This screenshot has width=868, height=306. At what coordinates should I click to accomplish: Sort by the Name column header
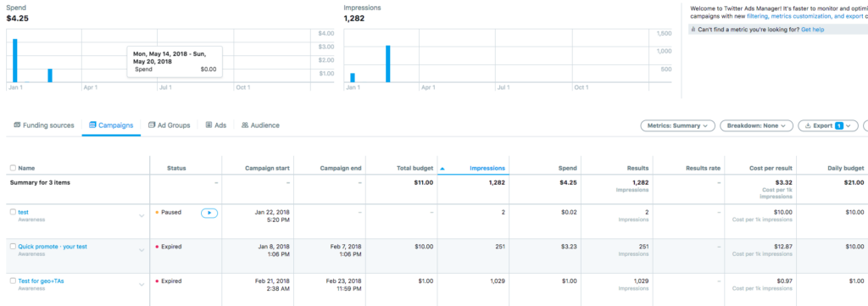(x=26, y=168)
